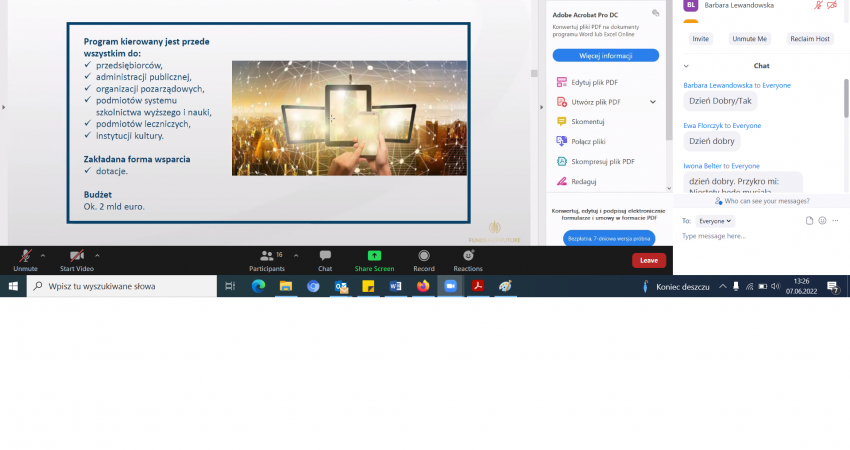Click 'Więcej informacji' button in Acrobat panel
Screen dimensions: 850x450
(606, 56)
